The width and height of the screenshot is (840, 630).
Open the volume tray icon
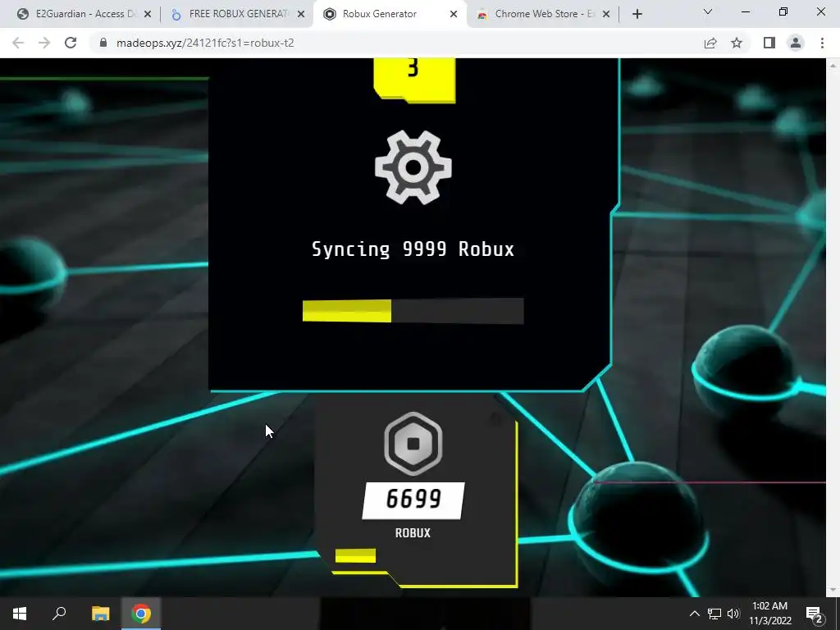tap(733, 614)
